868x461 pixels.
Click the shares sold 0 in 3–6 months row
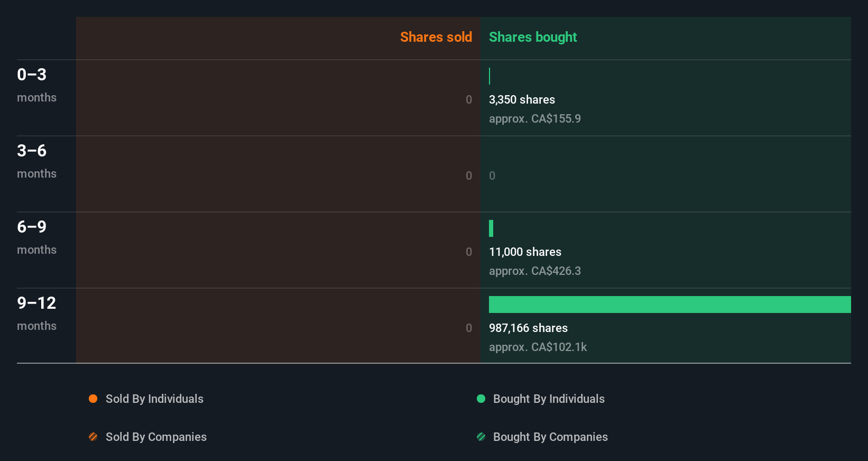coord(469,176)
